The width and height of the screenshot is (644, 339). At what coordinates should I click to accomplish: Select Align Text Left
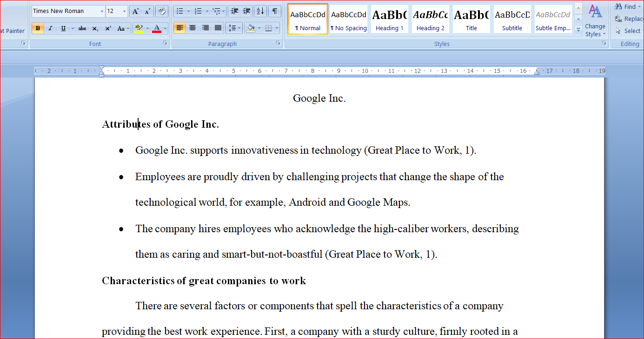pyautogui.click(x=180, y=28)
